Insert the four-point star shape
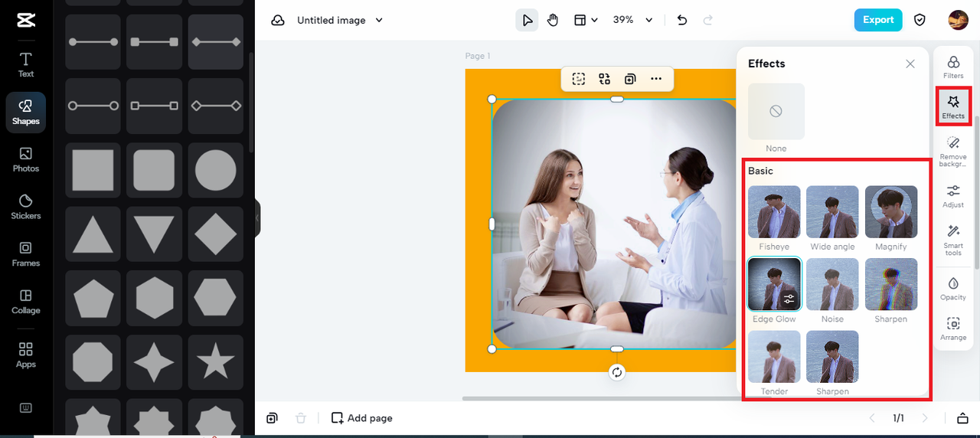Screen dimensions: 980x438 [154, 363]
